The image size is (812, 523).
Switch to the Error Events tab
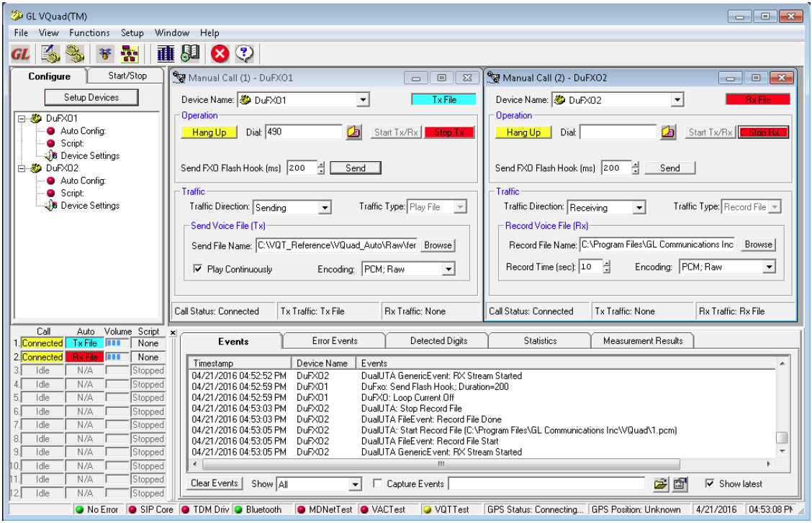(335, 341)
